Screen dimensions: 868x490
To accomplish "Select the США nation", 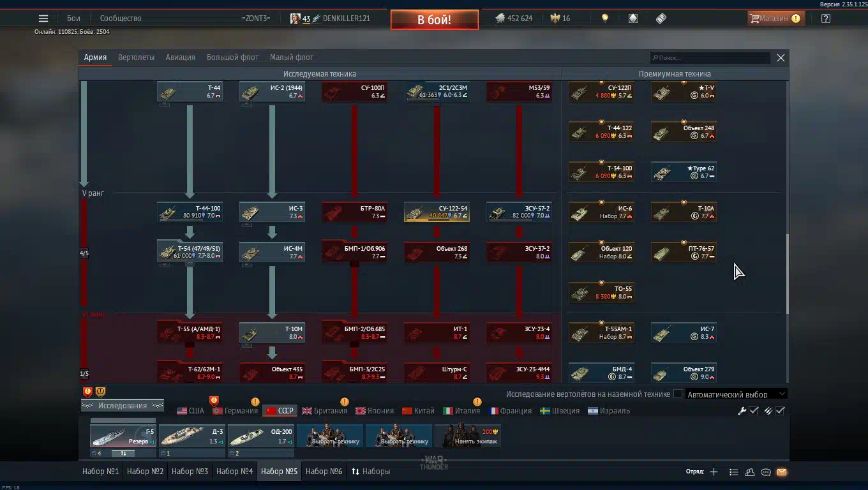I will click(190, 411).
